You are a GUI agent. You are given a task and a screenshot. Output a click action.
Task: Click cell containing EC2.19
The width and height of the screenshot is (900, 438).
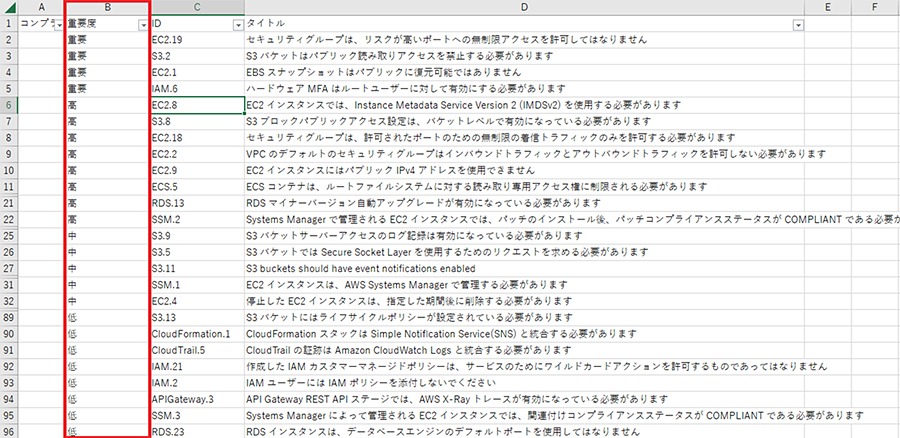pyautogui.click(x=197, y=40)
